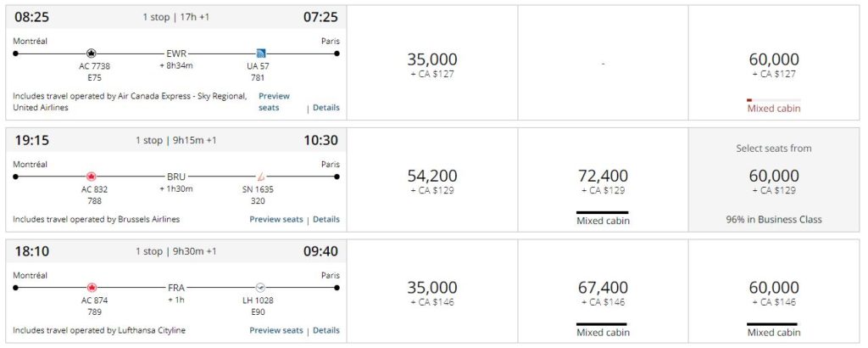The width and height of the screenshot is (868, 348).
Task: Pick the 67,400 mixed cabin fare
Action: (x=602, y=292)
